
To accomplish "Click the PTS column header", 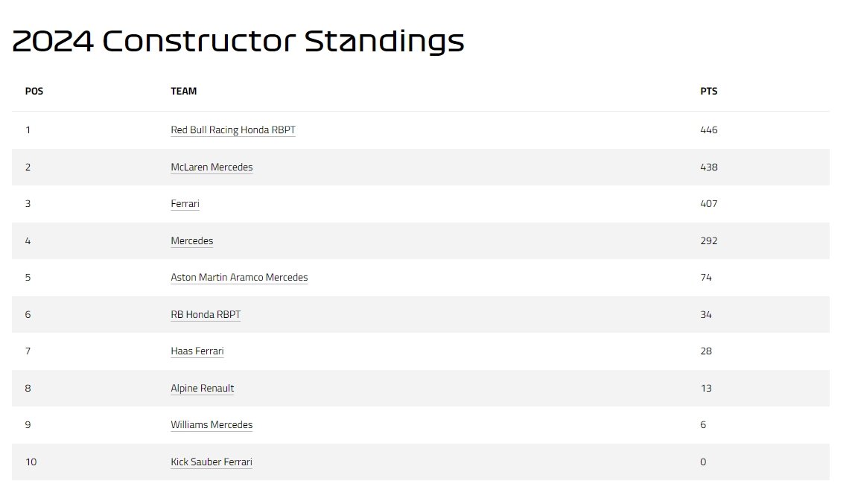I will (x=708, y=92).
